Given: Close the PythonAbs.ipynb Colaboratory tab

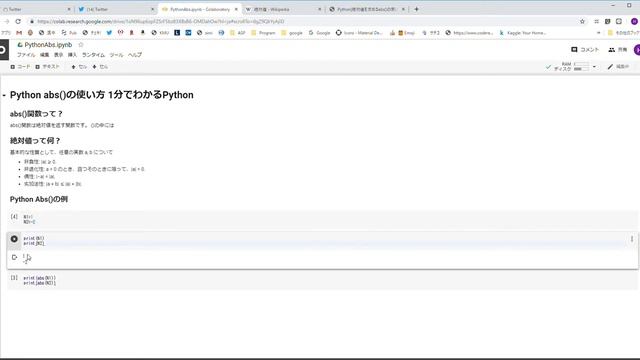Looking at the screenshot, I should click(236, 9).
